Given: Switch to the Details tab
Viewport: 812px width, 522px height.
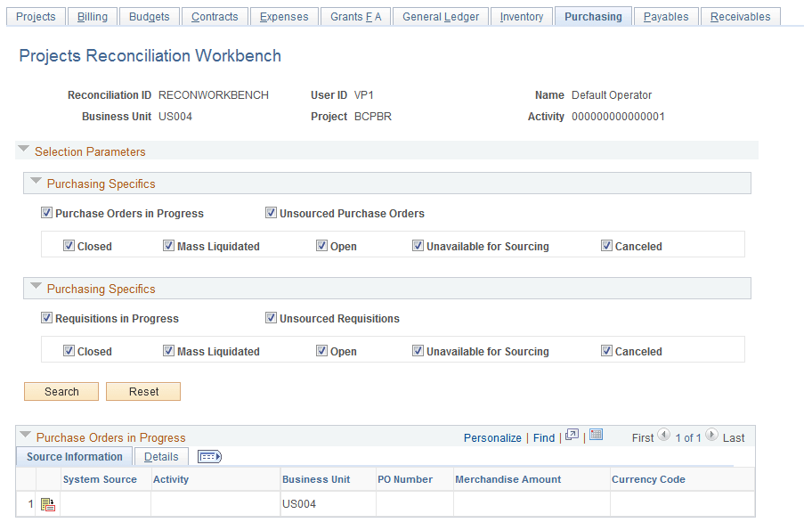Looking at the screenshot, I should pyautogui.click(x=161, y=456).
